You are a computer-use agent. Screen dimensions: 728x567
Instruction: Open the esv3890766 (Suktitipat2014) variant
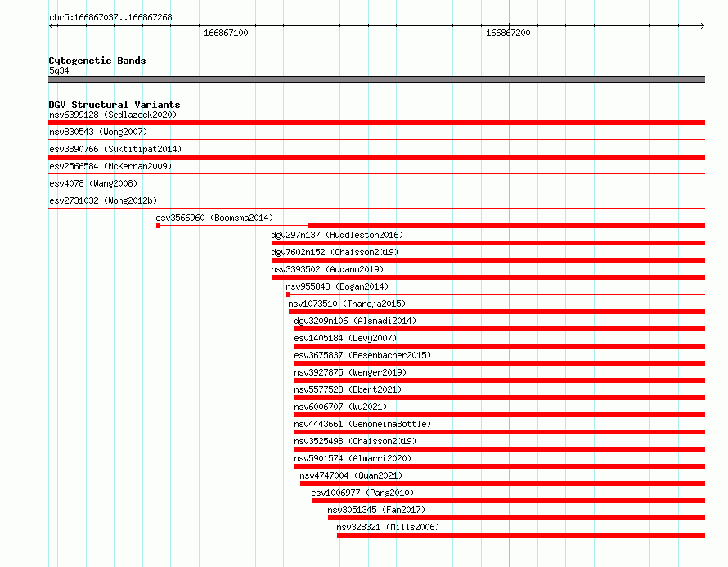point(115,149)
